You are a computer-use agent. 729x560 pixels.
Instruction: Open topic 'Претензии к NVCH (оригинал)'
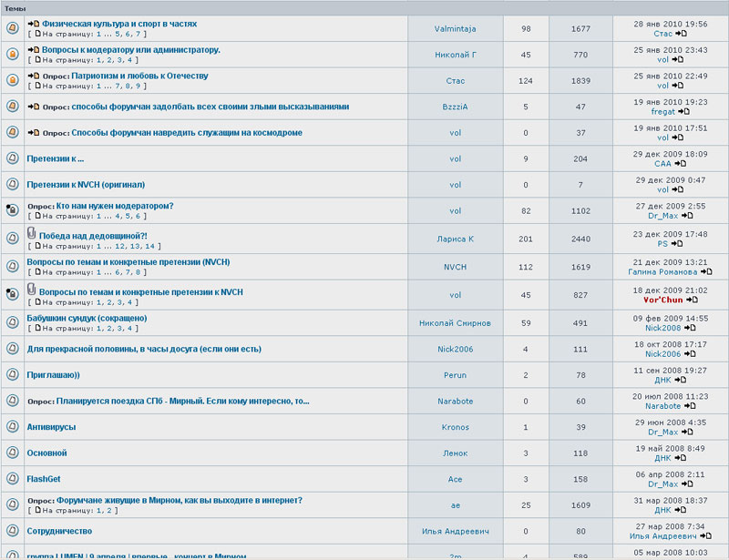point(87,185)
